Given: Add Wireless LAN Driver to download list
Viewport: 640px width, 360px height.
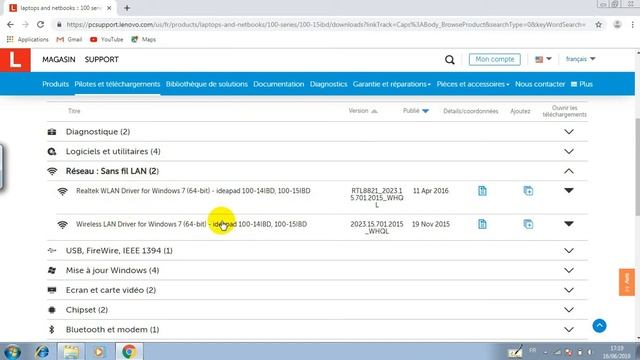Looking at the screenshot, I should (528, 224).
